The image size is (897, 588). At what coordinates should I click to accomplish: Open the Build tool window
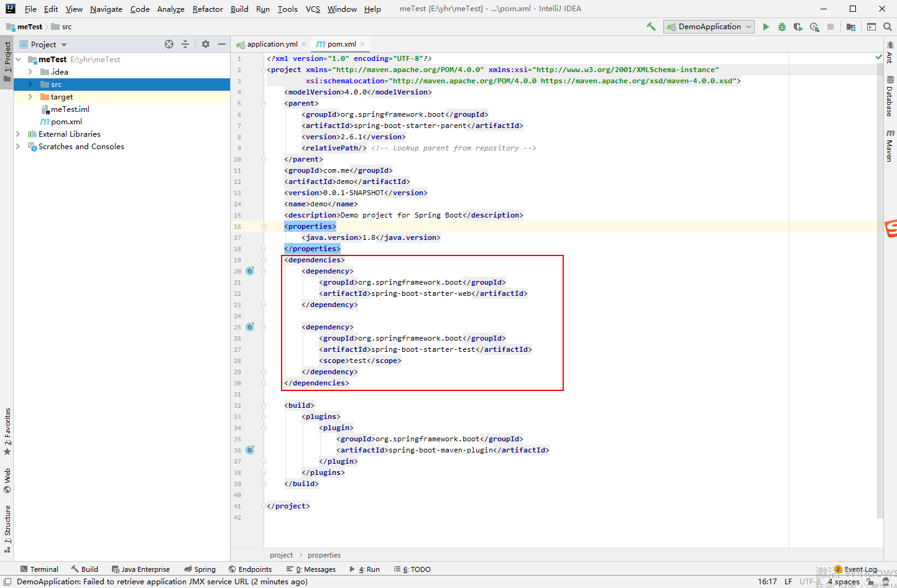(85, 569)
